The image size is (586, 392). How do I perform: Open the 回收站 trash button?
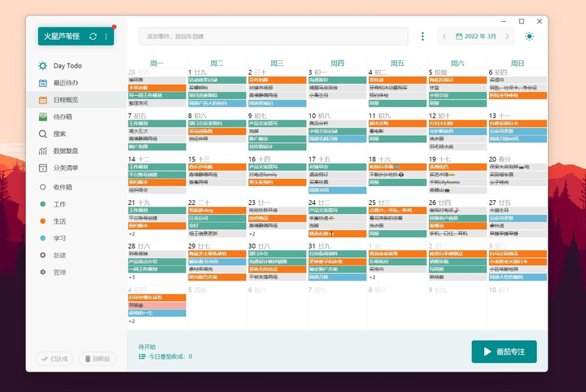coord(98,359)
